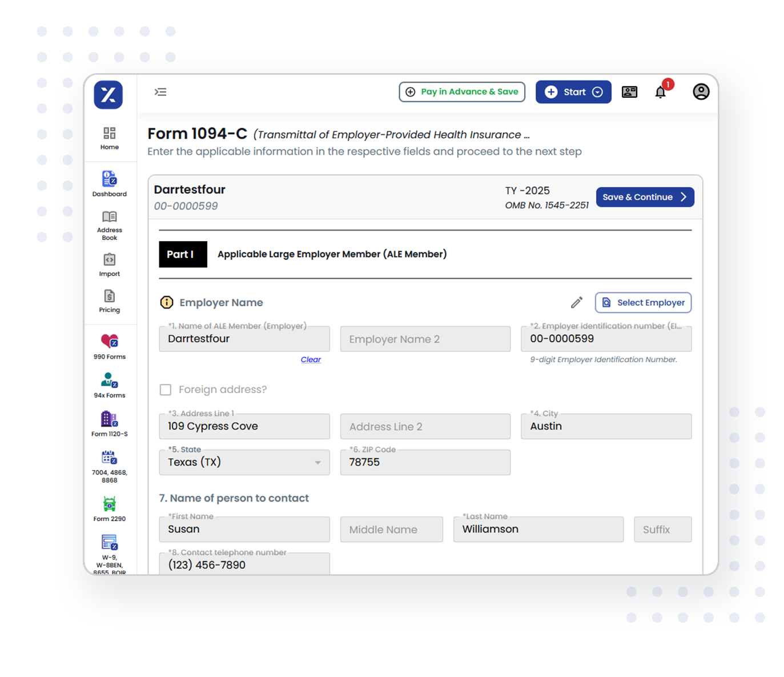
Task: Click the Employer Name 2 input field
Action: pos(425,339)
